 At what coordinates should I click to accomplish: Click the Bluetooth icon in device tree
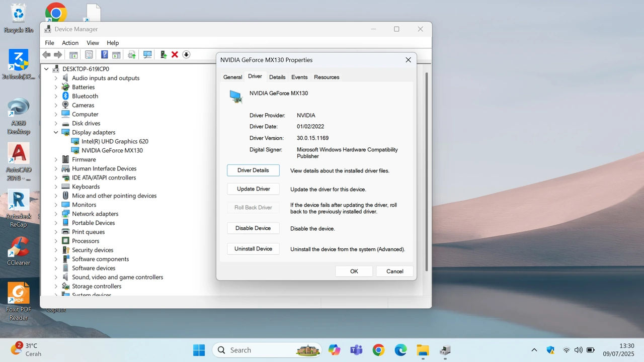coord(65,96)
